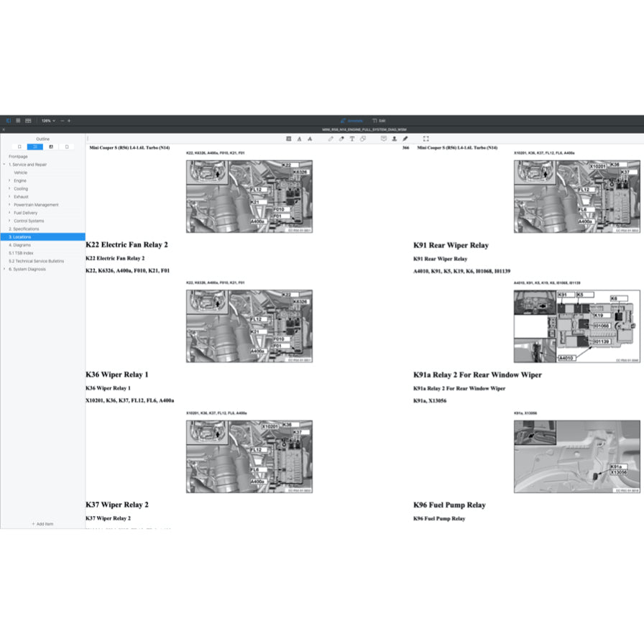Collapse the 1. Service and Repair section
This screenshot has width=644, height=644.
coord(4,165)
